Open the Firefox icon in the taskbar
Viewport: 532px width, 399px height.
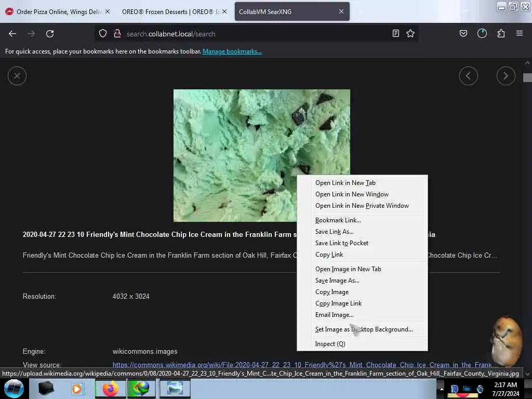[x=110, y=389]
